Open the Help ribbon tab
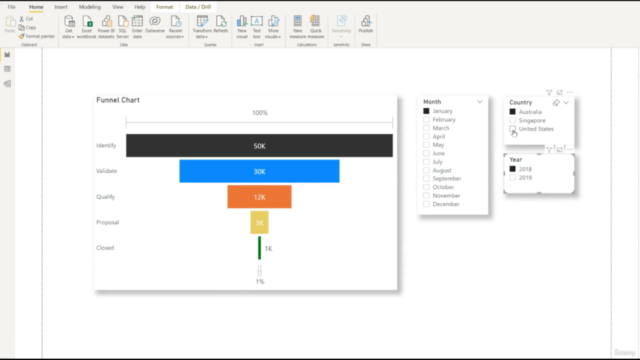640x360 pixels. [x=140, y=7]
